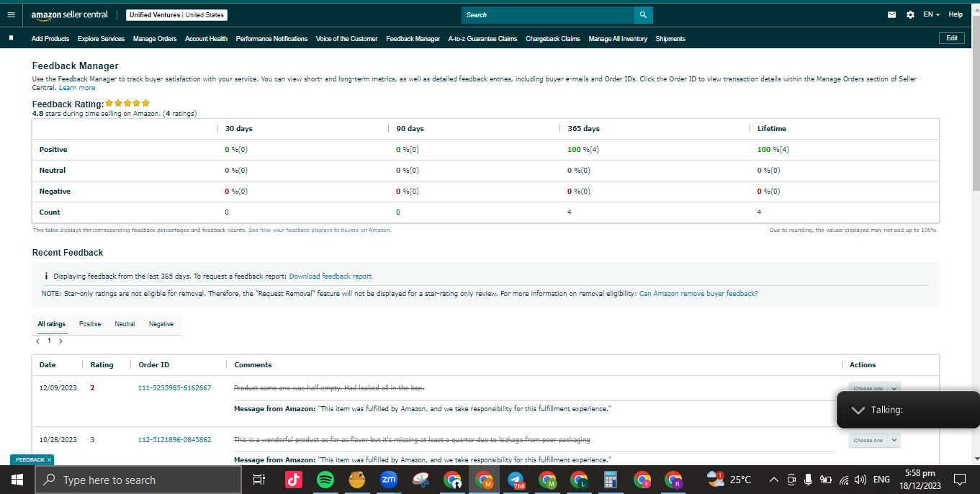Screen dimensions: 980x494
Task: Click the Windows Type here to search box
Action: [138, 480]
